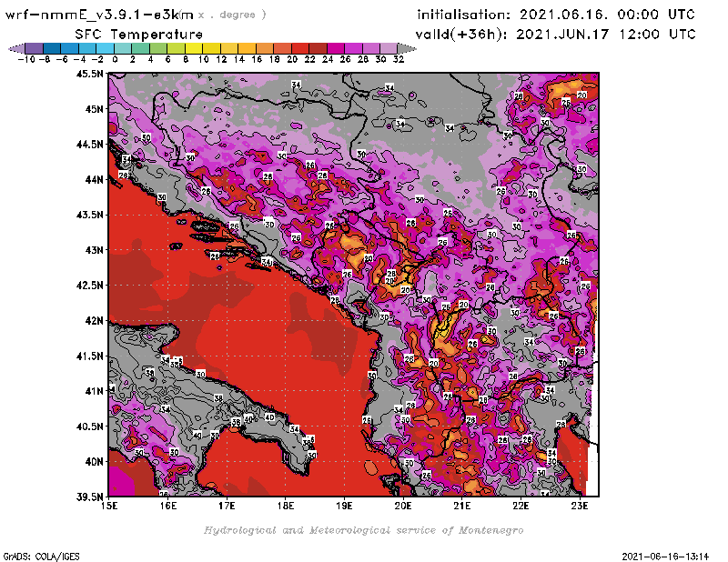Image resolution: width=728 pixels, height=562 pixels.
Task: Select the 16E longitude label
Action: [x=168, y=506]
